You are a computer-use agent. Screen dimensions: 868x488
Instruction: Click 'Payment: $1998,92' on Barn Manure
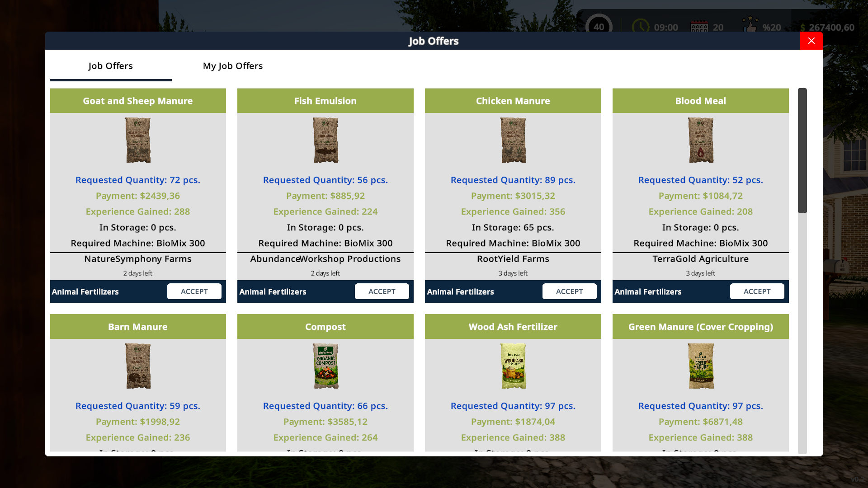pos(138,422)
